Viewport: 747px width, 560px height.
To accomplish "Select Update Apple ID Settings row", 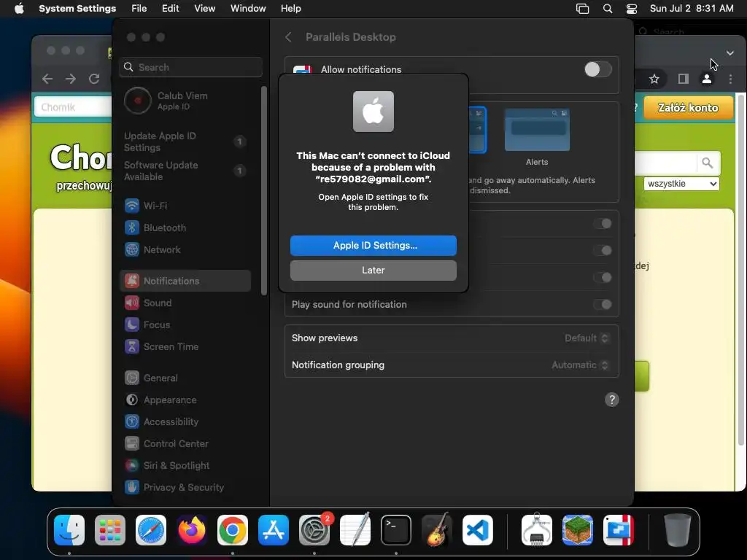I will coord(185,142).
